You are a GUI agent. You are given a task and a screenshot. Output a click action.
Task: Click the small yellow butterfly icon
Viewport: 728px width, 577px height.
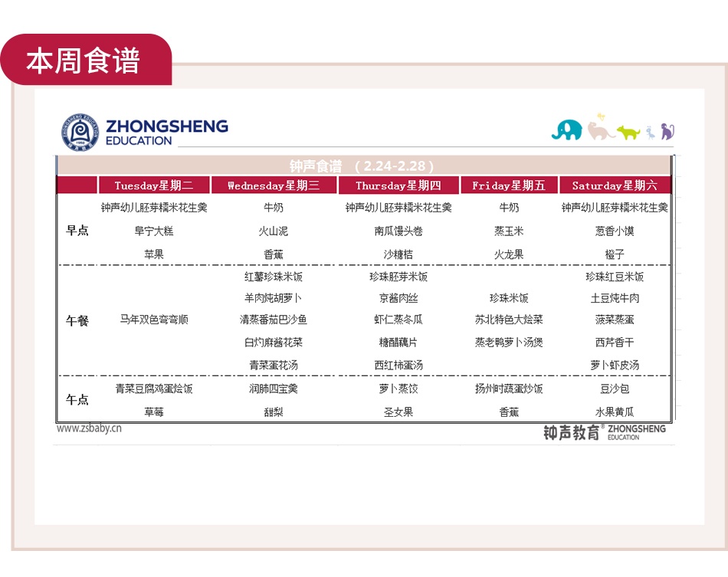[x=601, y=116]
